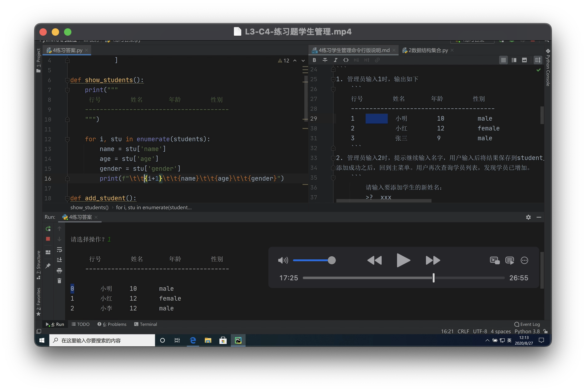Collapse the for loop fold marker
586x392 pixels.
pyautogui.click(x=67, y=139)
